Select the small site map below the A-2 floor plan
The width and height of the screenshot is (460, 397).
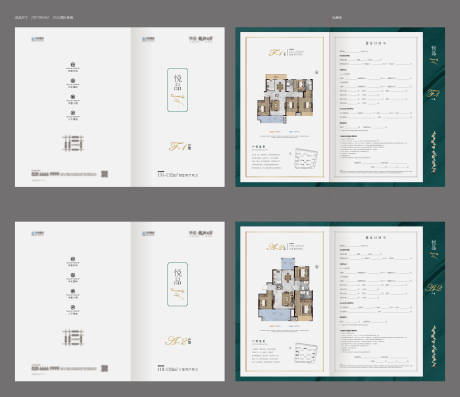(305, 353)
